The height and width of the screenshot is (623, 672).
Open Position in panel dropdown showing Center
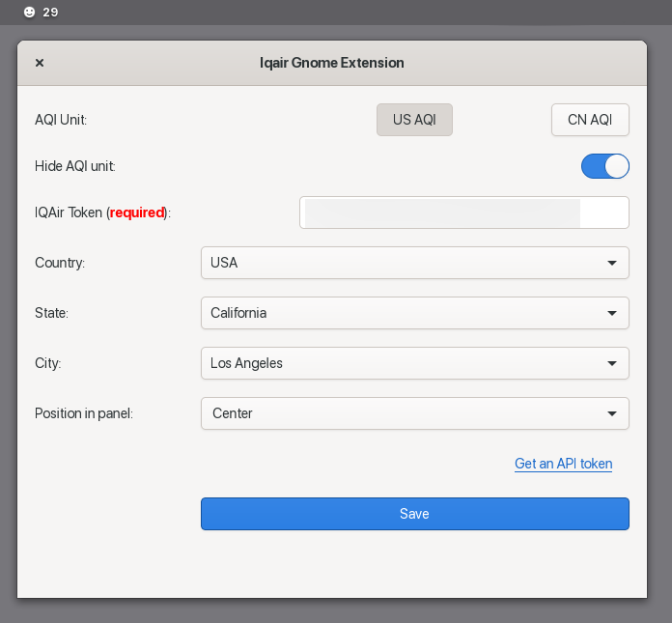point(415,413)
